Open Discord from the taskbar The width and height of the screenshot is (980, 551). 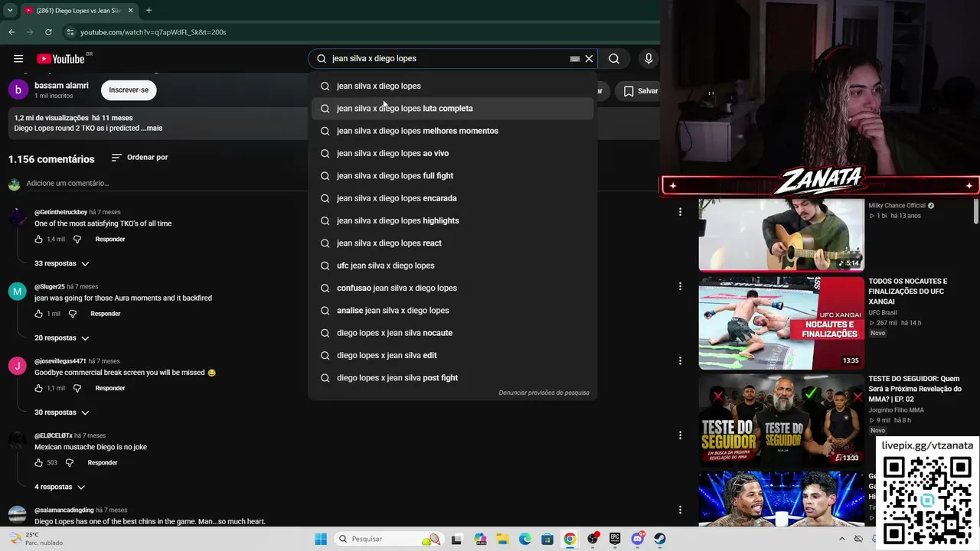pyautogui.click(x=638, y=539)
